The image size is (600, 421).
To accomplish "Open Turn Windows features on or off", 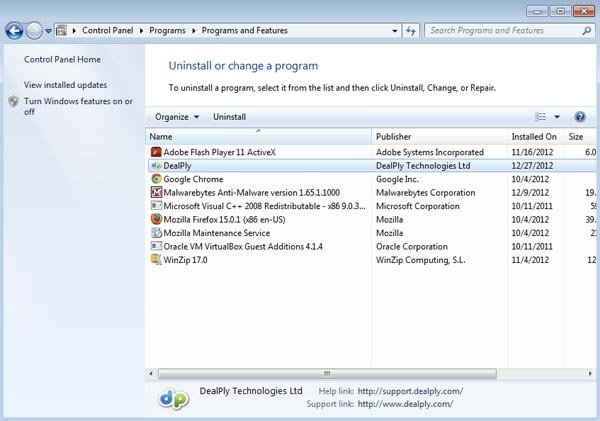I will tap(78, 106).
